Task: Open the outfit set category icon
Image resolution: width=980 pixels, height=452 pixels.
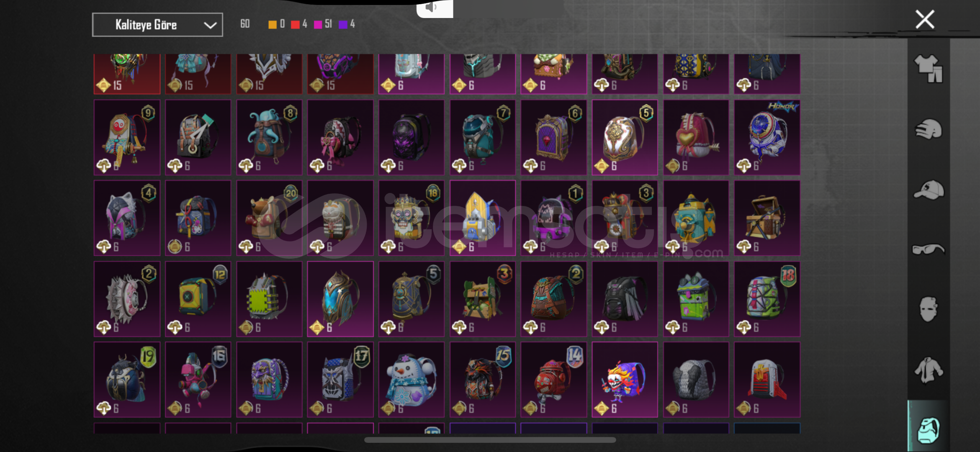Action: pyautogui.click(x=928, y=69)
